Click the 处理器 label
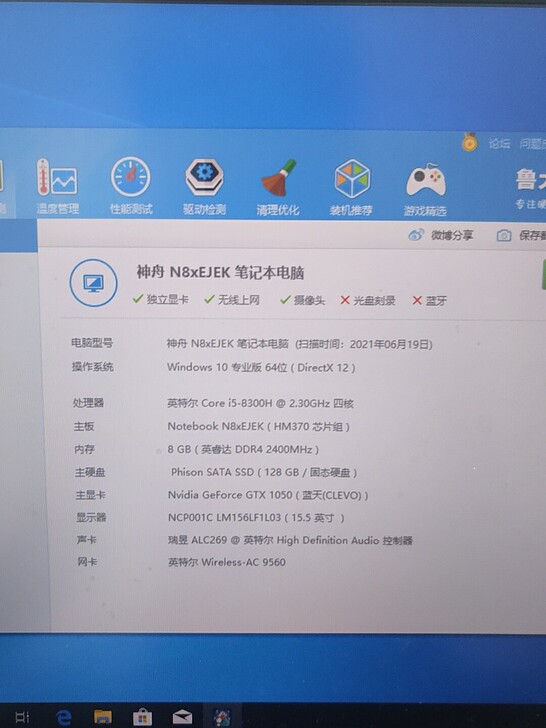 [x=88, y=403]
